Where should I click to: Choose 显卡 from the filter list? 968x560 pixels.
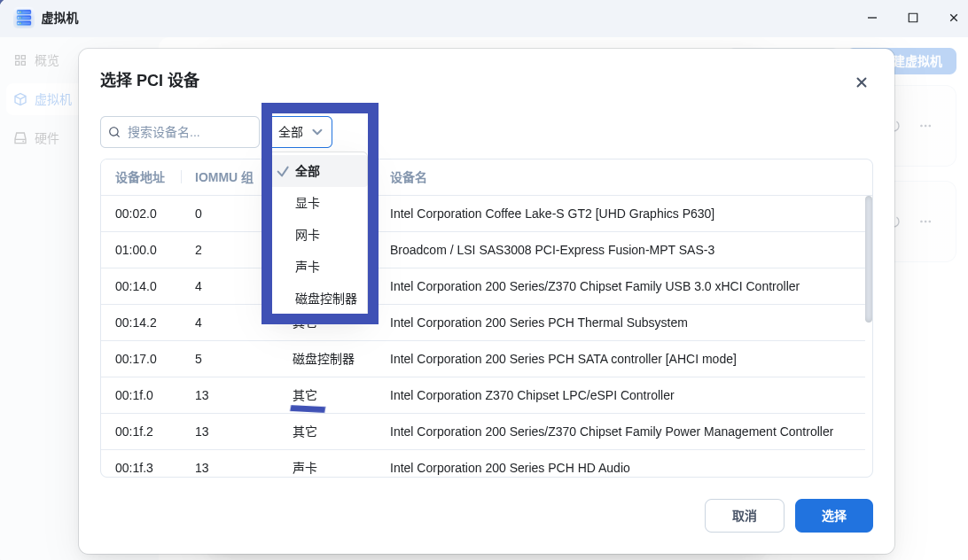pos(308,203)
